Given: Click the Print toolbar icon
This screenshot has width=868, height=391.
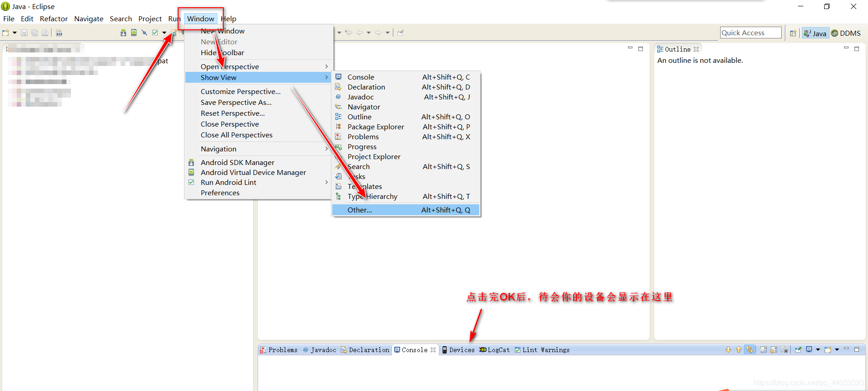Looking at the screenshot, I should click(45, 33).
